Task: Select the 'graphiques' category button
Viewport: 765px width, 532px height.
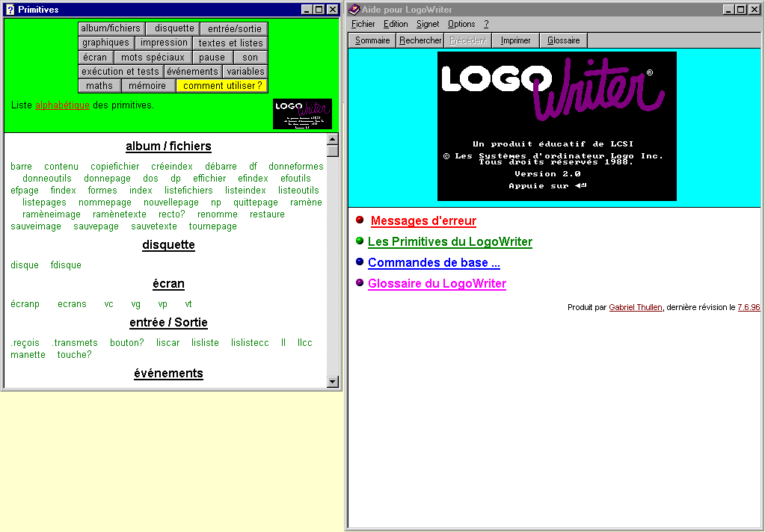Action: click(106, 43)
